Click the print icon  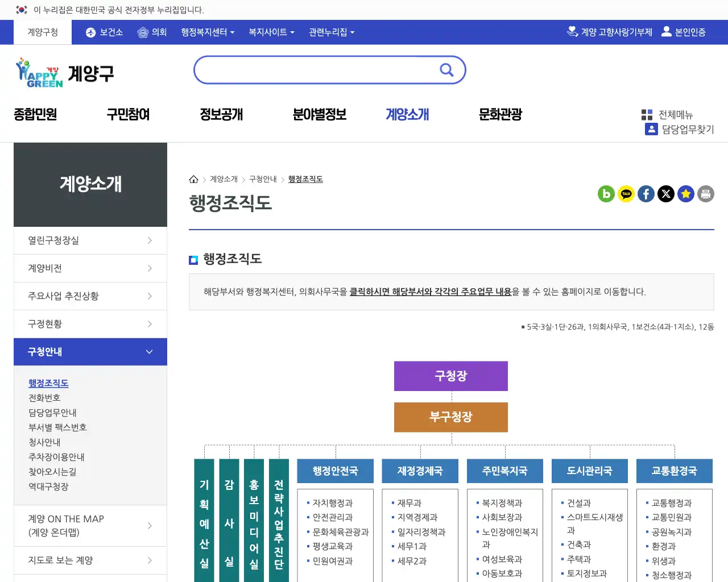(706, 194)
